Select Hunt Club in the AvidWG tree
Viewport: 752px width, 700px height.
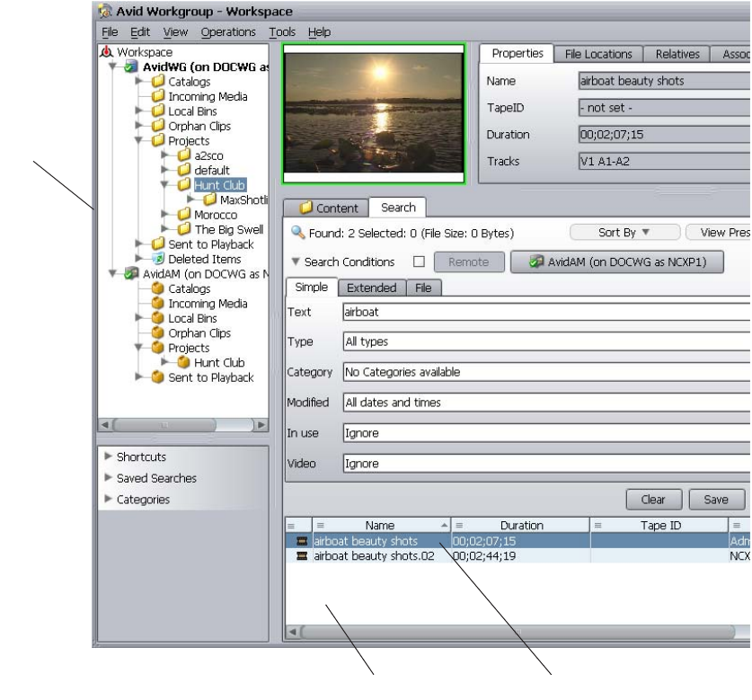[219, 185]
